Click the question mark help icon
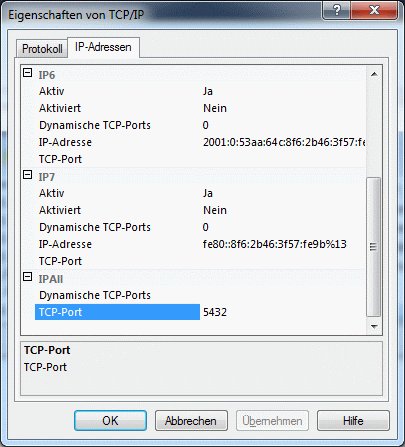Image resolution: width=405 pixels, height=447 pixels. (x=336, y=11)
